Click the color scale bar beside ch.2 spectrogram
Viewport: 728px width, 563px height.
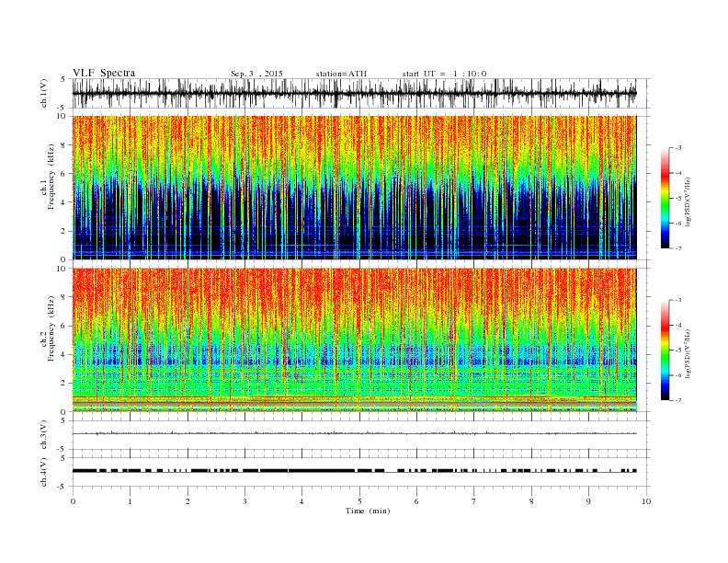[x=665, y=350]
